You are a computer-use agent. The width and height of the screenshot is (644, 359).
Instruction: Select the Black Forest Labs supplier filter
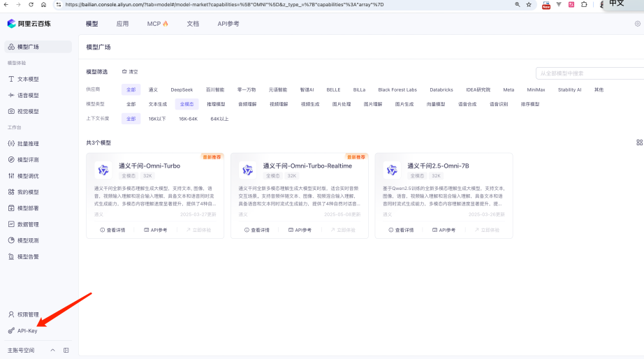tap(397, 90)
